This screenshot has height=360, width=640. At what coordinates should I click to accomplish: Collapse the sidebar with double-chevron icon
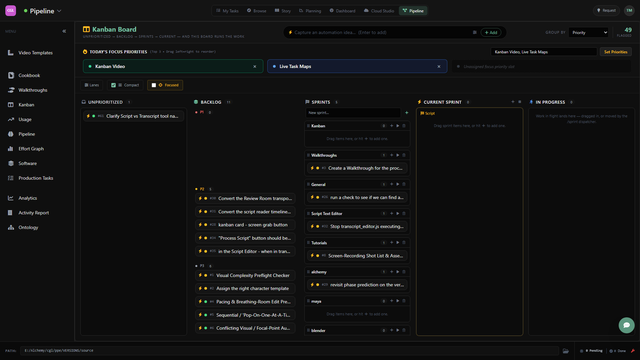point(64,31)
